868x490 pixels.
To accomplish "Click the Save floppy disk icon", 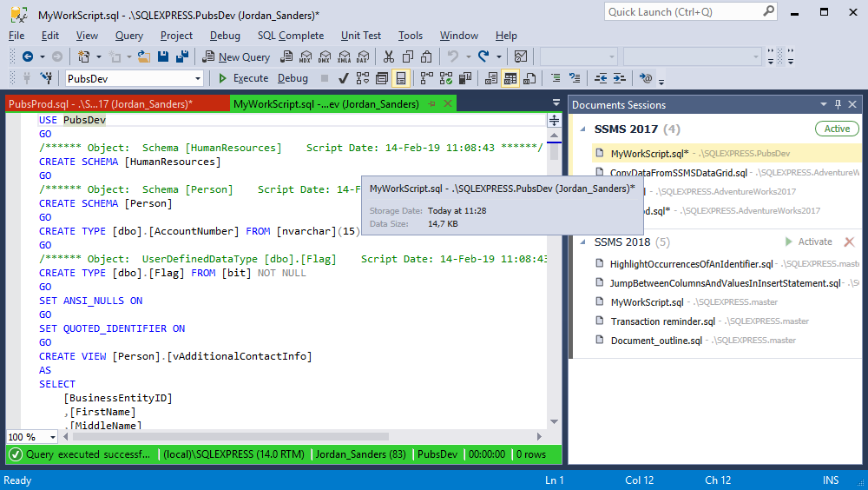I will click(163, 56).
